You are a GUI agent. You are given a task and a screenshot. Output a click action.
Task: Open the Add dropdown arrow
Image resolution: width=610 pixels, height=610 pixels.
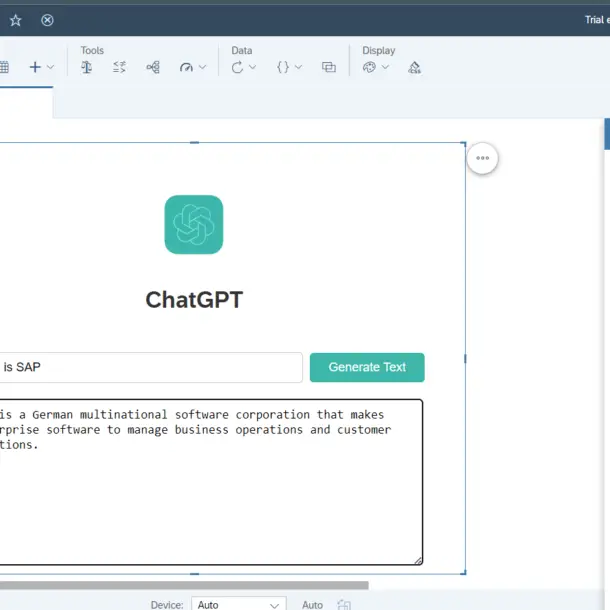50,67
